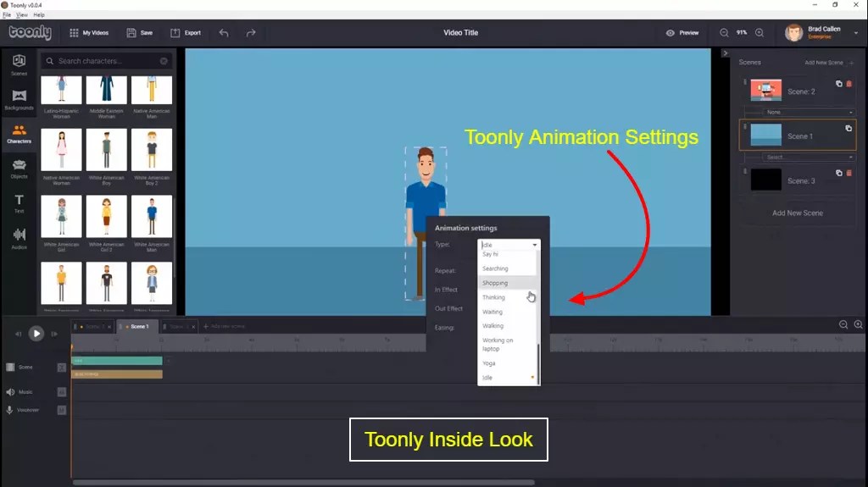This screenshot has width=868, height=487.
Task: Open the Characters sidebar section
Action: (19, 134)
